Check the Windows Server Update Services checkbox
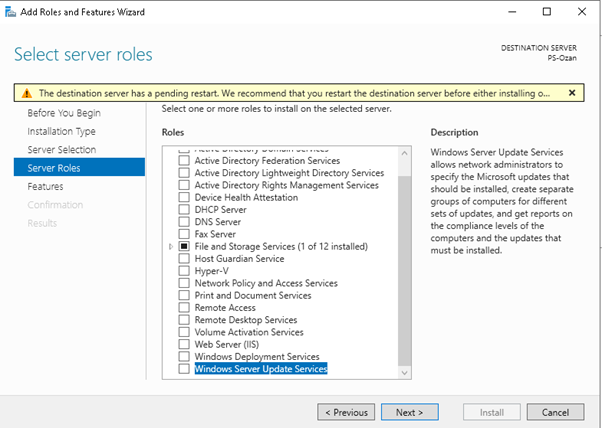The image size is (602, 428). [183, 369]
